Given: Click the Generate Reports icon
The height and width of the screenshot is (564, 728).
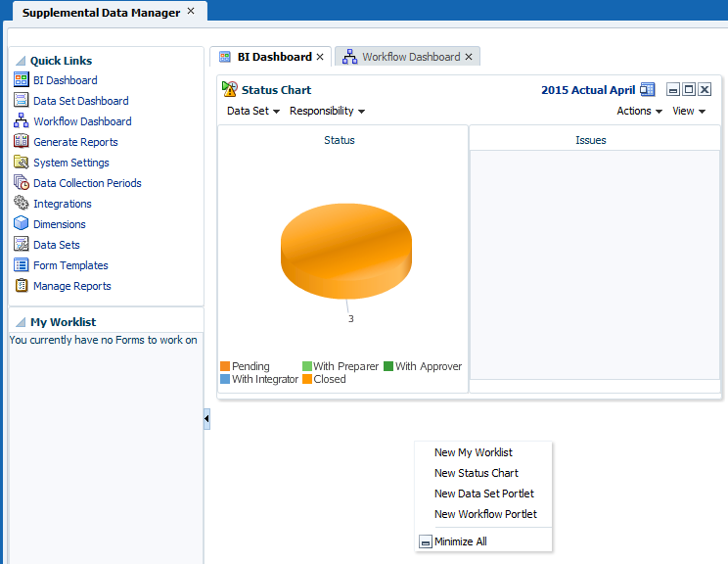Looking at the screenshot, I should coord(21,141).
